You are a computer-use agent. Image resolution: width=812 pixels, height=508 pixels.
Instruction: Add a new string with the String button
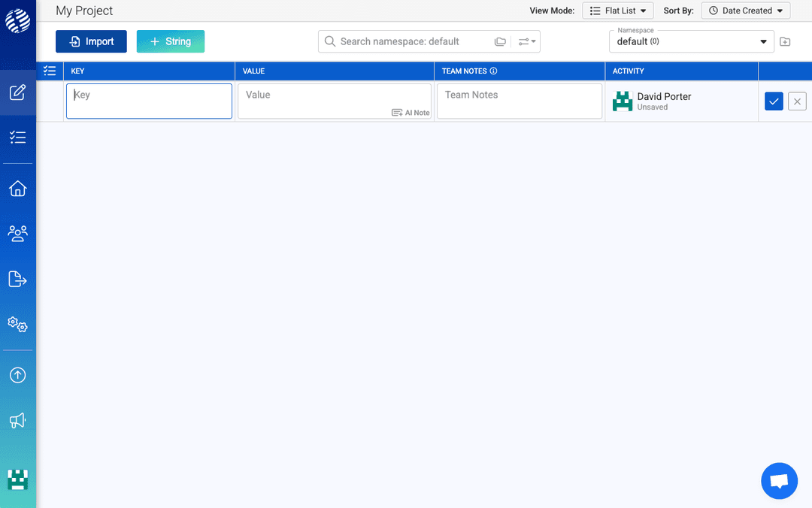(171, 41)
